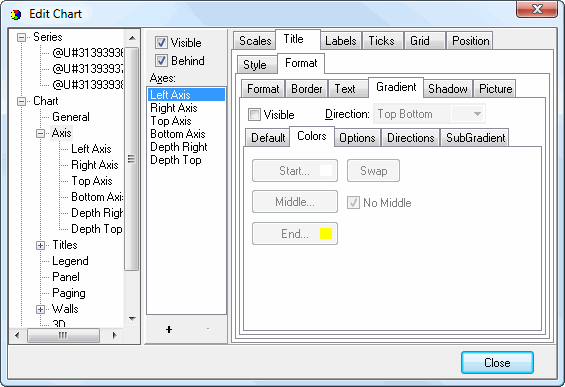
Task: Click the horizontal scroll left arrow
Action: click(17, 335)
